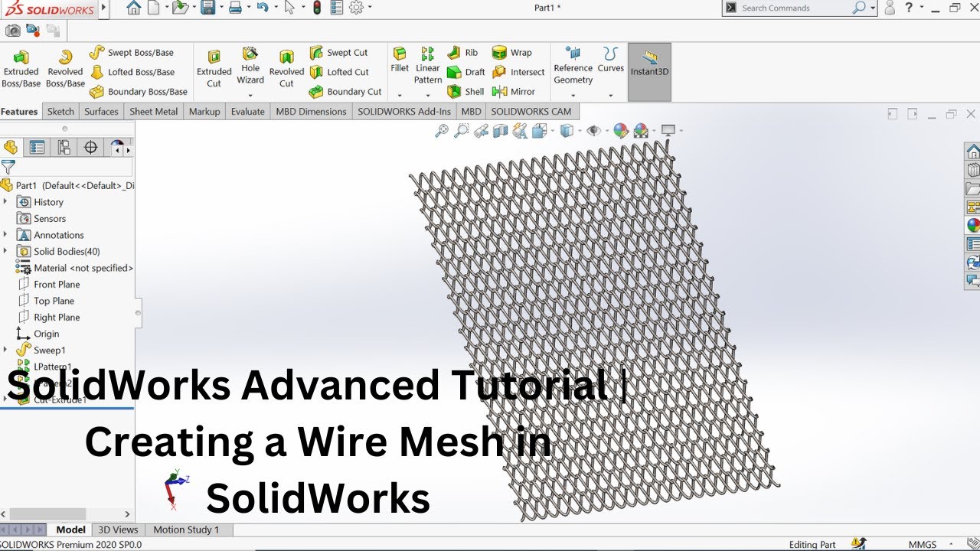980x551 pixels.
Task: Click the feature tree filter field
Action: pos(67,167)
